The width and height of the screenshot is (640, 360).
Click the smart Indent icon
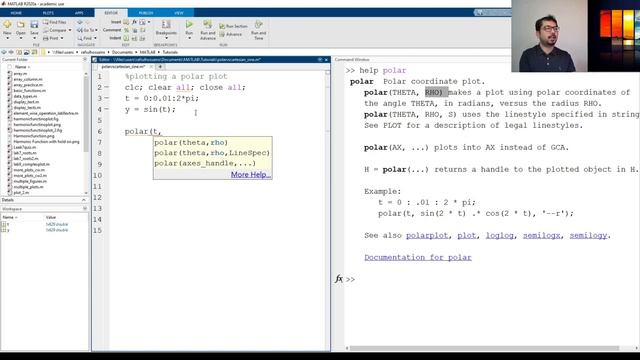[x=126, y=38]
